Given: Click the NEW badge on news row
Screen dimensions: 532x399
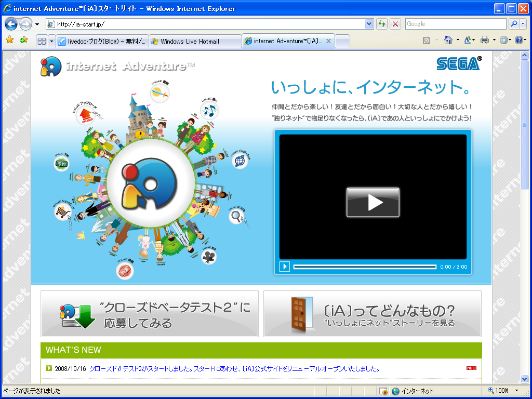Looking at the screenshot, I should click(471, 368).
